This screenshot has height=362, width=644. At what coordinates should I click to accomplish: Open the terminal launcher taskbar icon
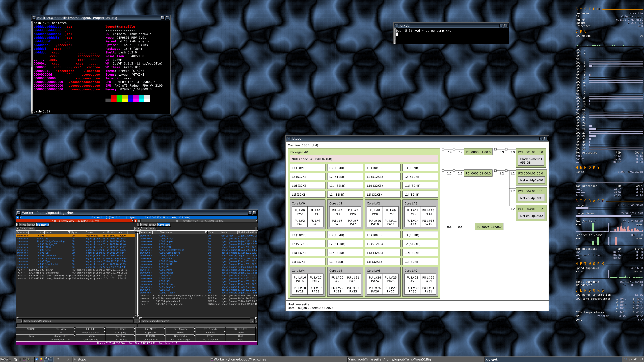[x=20, y=359]
